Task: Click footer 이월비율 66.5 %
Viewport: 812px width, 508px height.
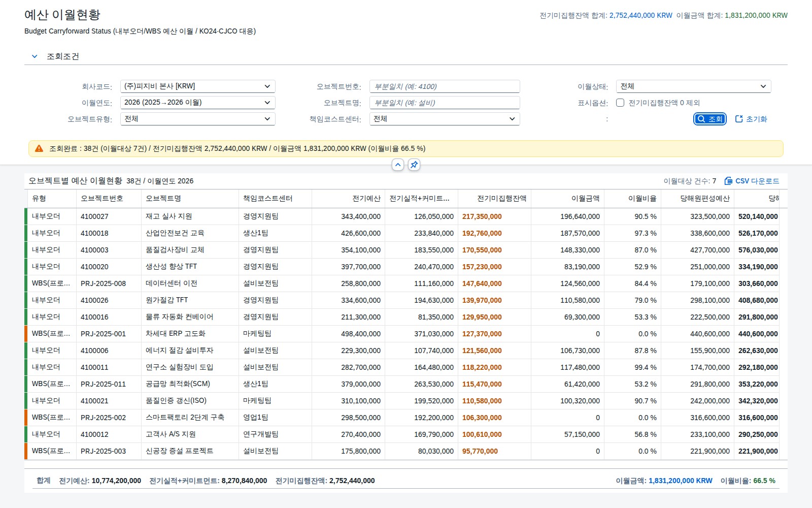Action: coord(748,481)
